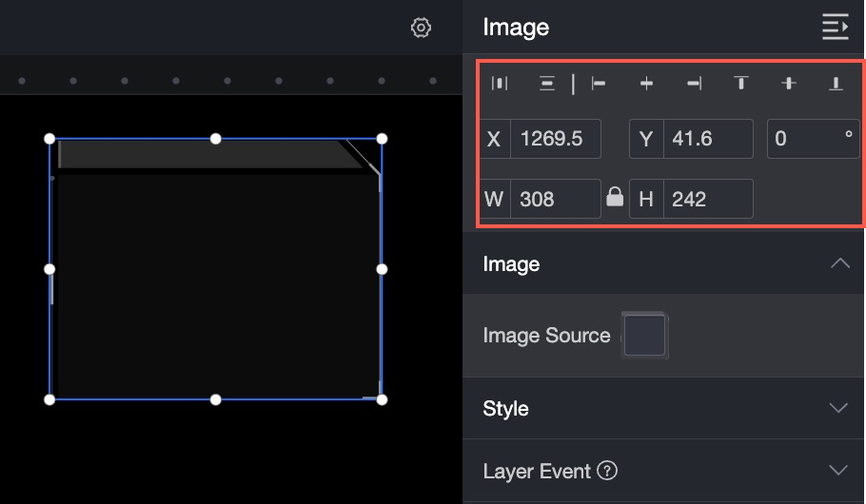
Task: Open canvas settings gear icon
Action: tap(421, 28)
